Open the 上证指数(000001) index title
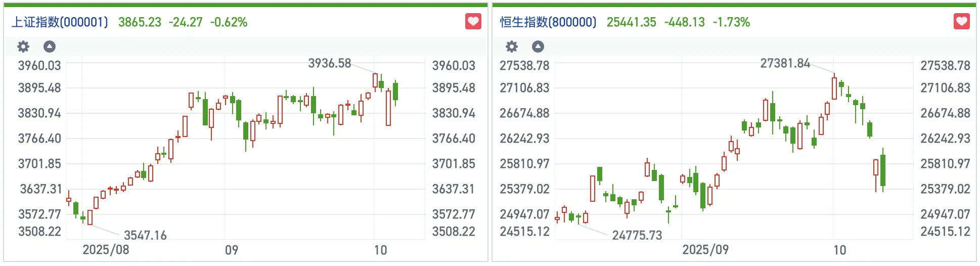 tap(60, 22)
